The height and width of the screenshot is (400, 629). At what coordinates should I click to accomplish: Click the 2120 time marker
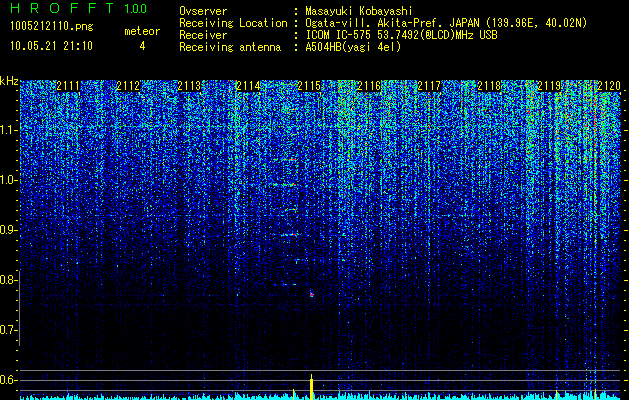[x=609, y=86]
